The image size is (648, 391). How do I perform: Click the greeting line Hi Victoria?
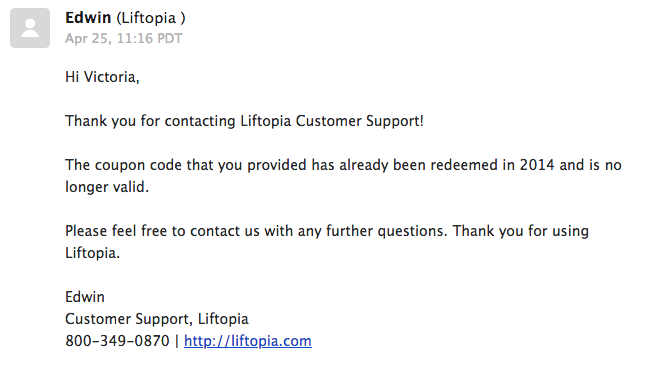tap(102, 77)
